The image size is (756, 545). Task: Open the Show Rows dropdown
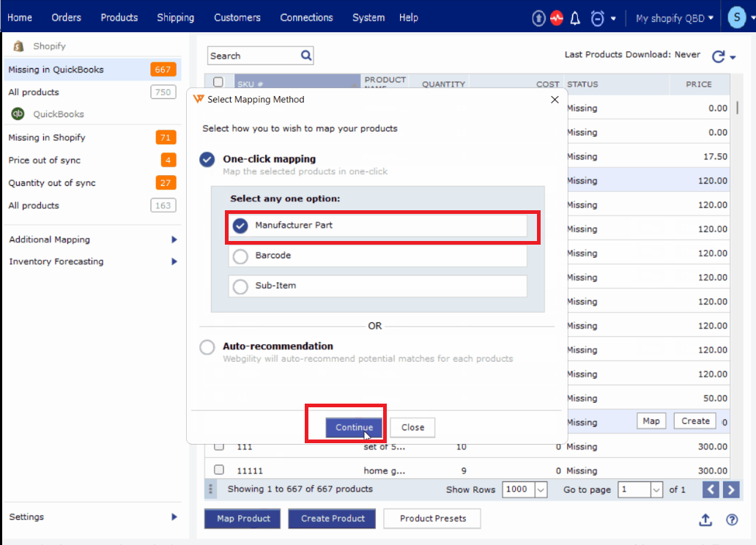coord(541,490)
